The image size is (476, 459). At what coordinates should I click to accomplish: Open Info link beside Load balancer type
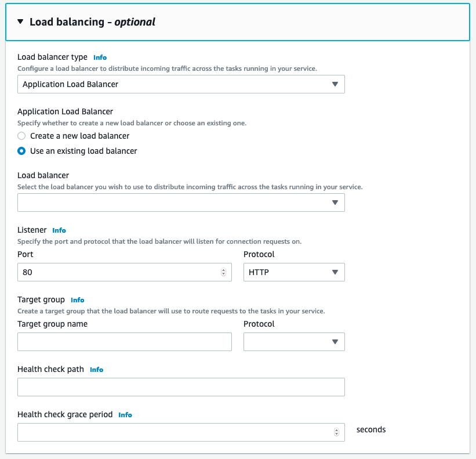pos(100,57)
